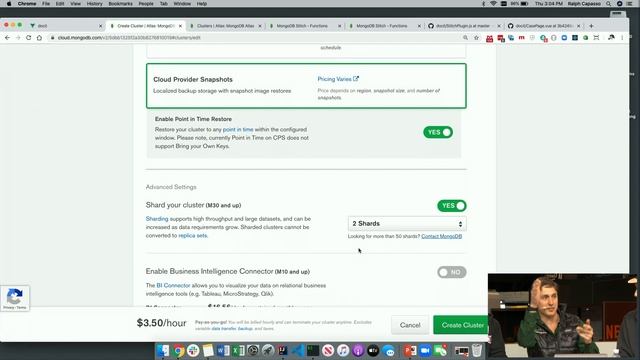Disable Point in Time Restore toggle
The height and width of the screenshot is (360, 640).
(x=438, y=132)
